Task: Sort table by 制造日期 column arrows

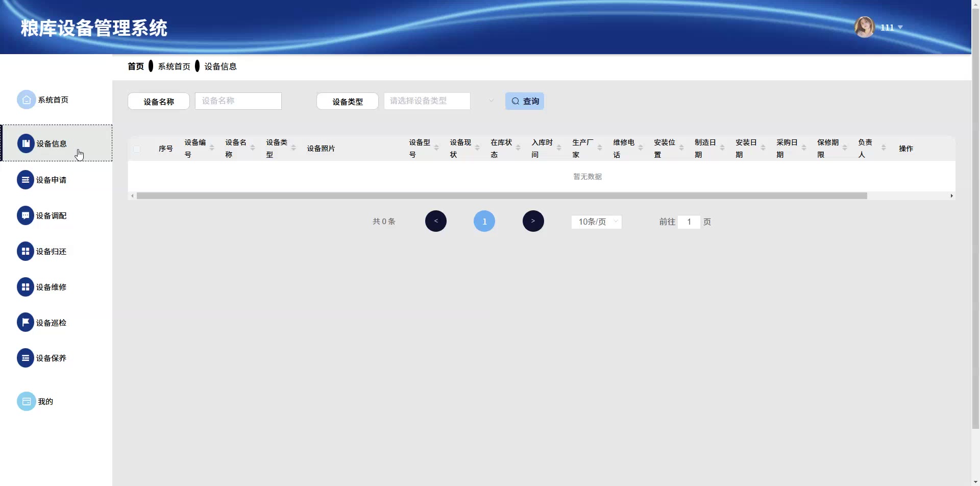Action: point(722,148)
